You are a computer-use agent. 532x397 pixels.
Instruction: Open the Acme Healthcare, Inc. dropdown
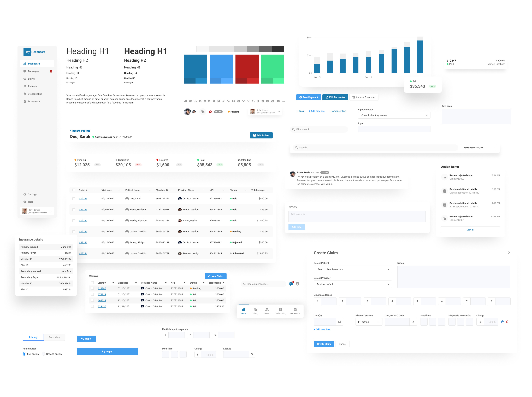coord(478,148)
